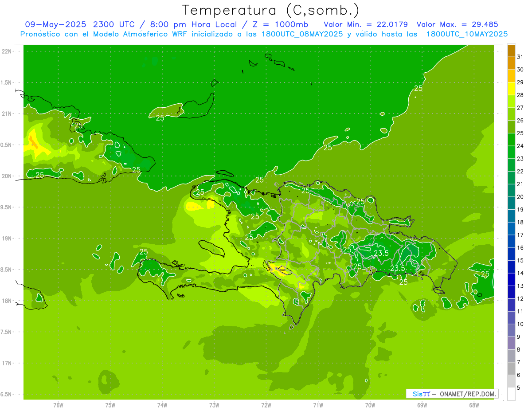The image size is (532, 411).
Task: Click the longitude axis label "69W"
Action: tap(422, 405)
